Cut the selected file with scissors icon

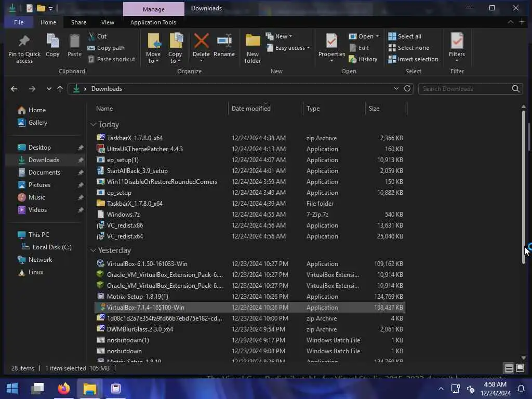point(91,36)
